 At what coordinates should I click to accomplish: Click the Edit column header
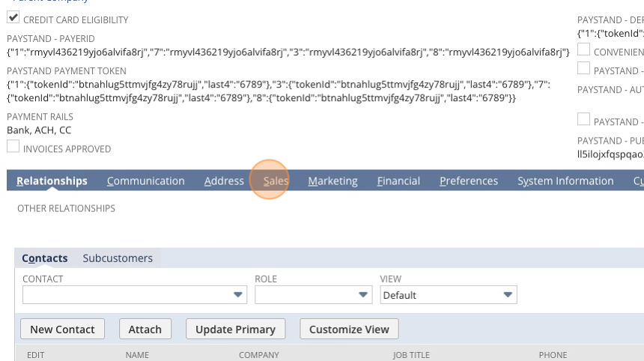[35, 355]
